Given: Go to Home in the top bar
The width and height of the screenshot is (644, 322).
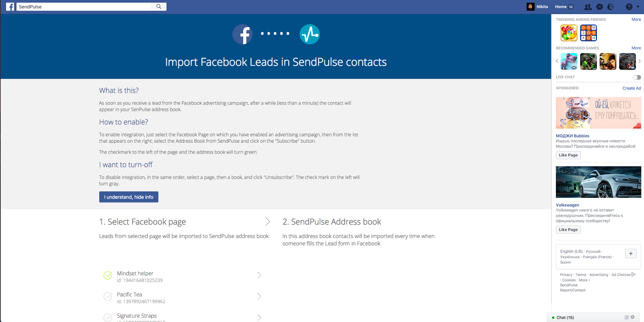Looking at the screenshot, I should 560,7.
